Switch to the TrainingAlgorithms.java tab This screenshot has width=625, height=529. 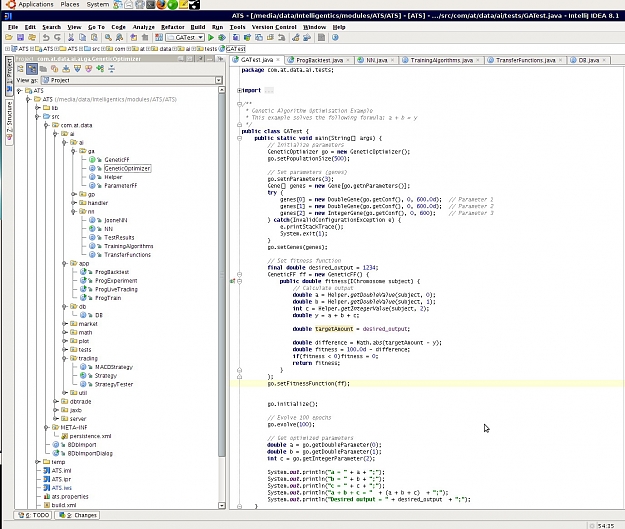pyautogui.click(x=442, y=60)
